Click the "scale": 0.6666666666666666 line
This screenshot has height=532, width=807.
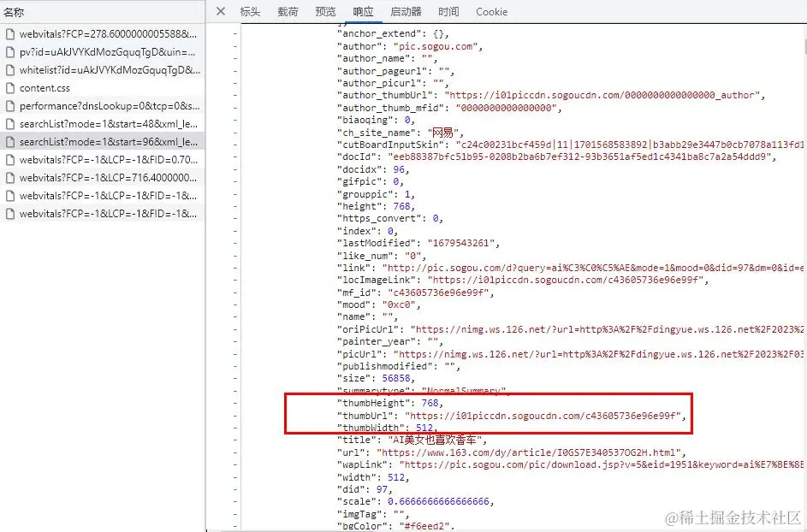click(x=415, y=502)
